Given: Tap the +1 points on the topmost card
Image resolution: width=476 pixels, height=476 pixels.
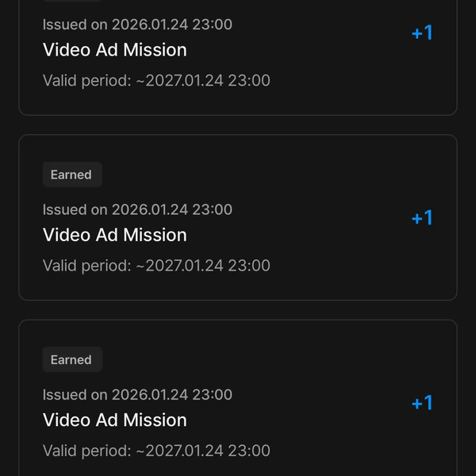Looking at the screenshot, I should tap(421, 33).
